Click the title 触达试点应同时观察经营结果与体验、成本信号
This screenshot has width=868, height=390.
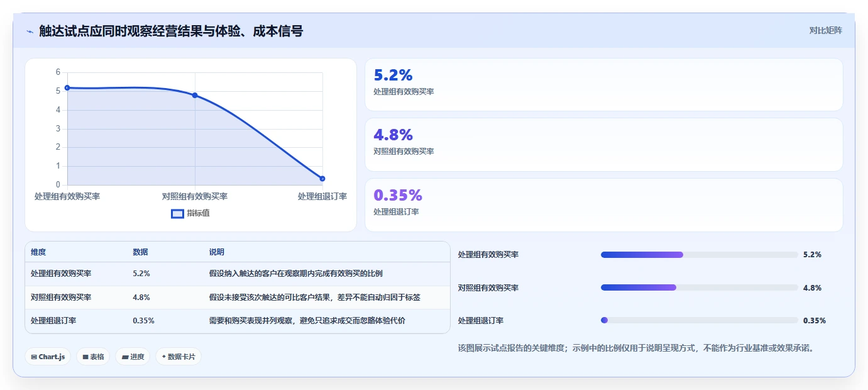[x=171, y=31]
